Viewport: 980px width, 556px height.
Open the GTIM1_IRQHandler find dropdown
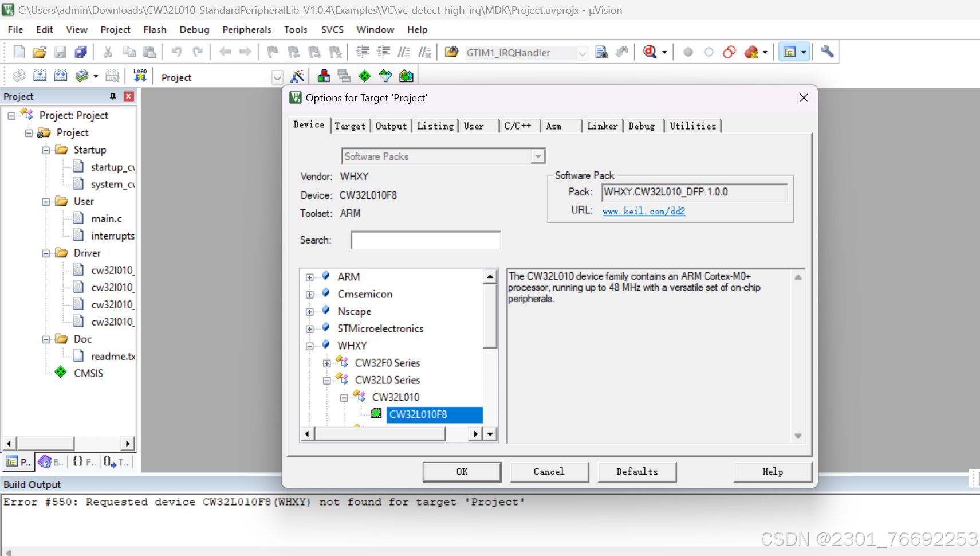[582, 53]
